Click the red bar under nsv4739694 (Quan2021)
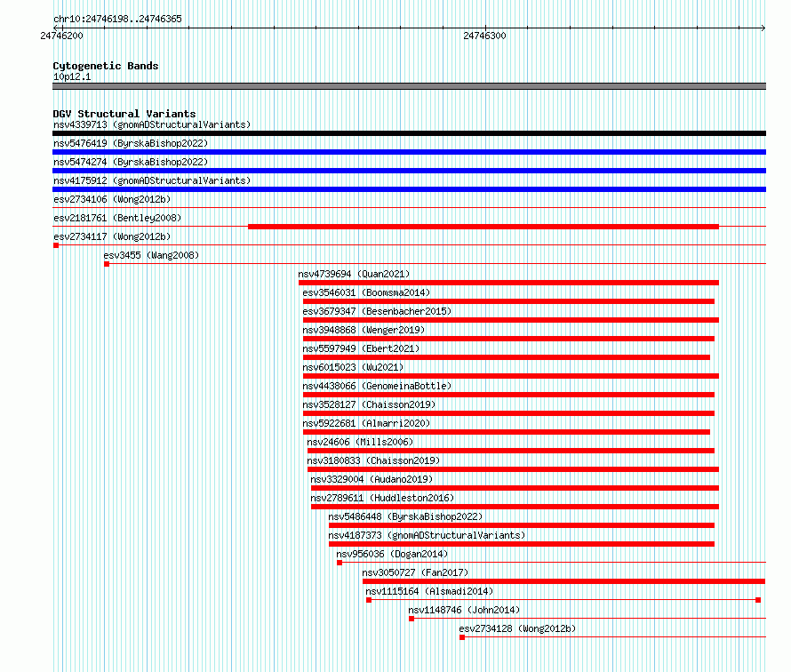 pyautogui.click(x=508, y=283)
